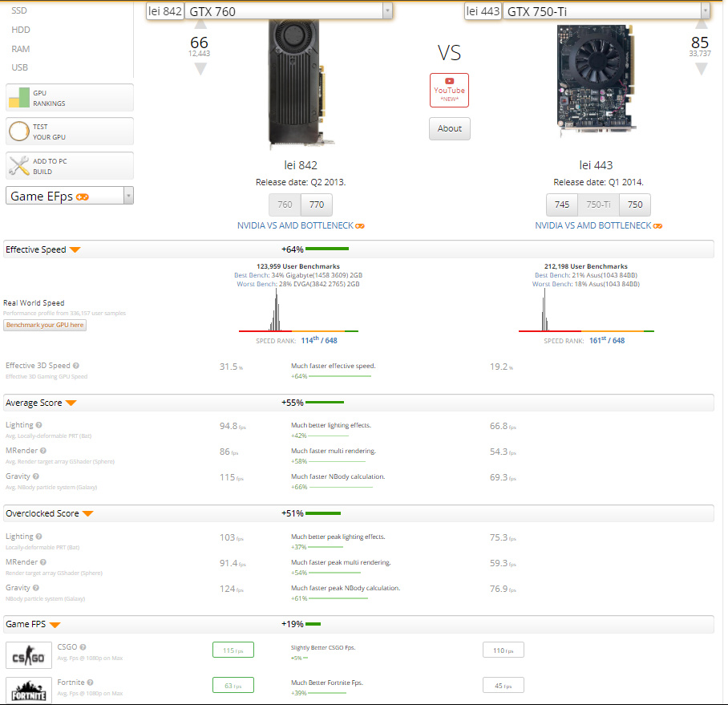This screenshot has width=728, height=705.
Task: Downvote the GTX 750-Ti with down arrow
Action: pyautogui.click(x=702, y=69)
